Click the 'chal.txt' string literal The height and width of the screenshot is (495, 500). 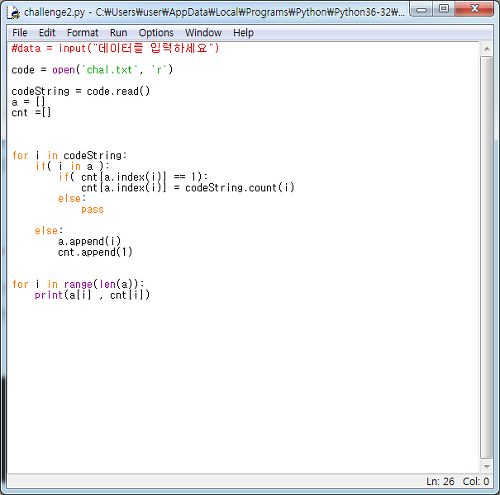[x=110, y=70]
